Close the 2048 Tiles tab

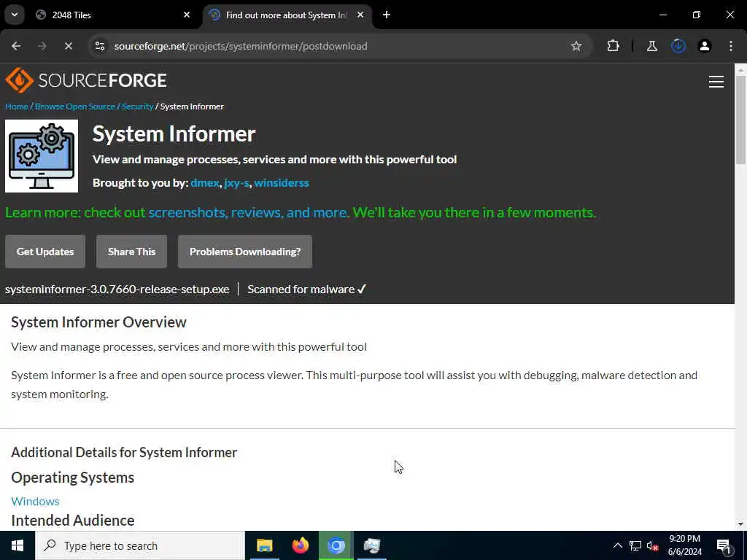click(187, 15)
